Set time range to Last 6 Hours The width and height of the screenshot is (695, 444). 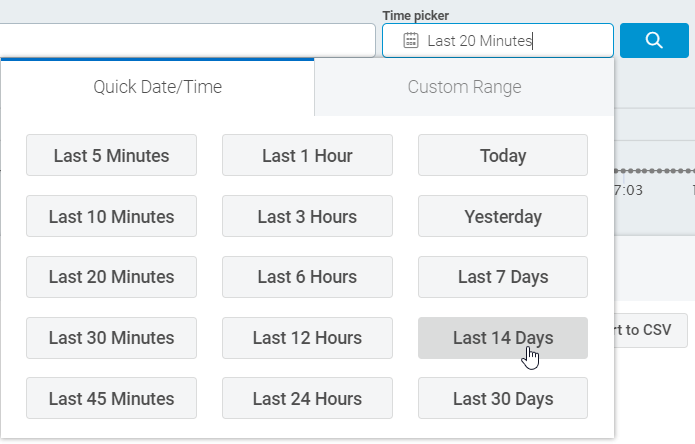(x=307, y=277)
